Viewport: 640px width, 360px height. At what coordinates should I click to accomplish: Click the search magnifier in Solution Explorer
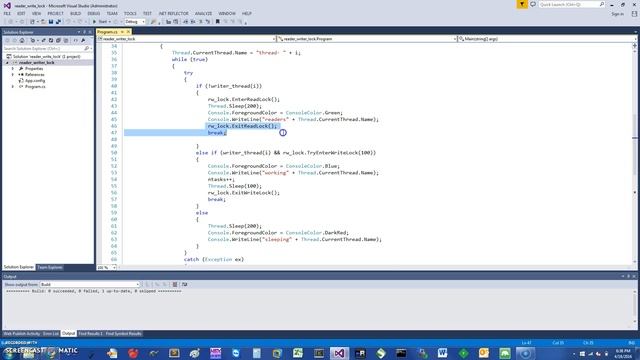pyautogui.click(x=87, y=49)
